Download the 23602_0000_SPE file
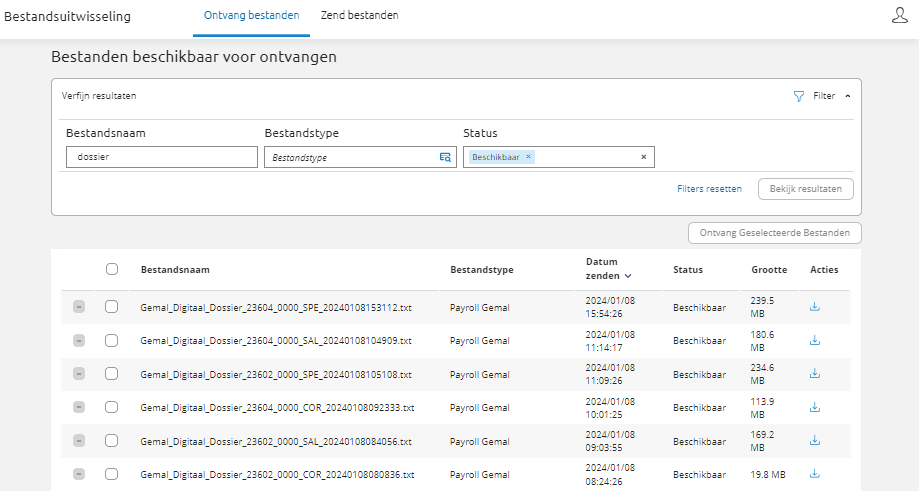Screen dimensions: 919x491 point(814,373)
